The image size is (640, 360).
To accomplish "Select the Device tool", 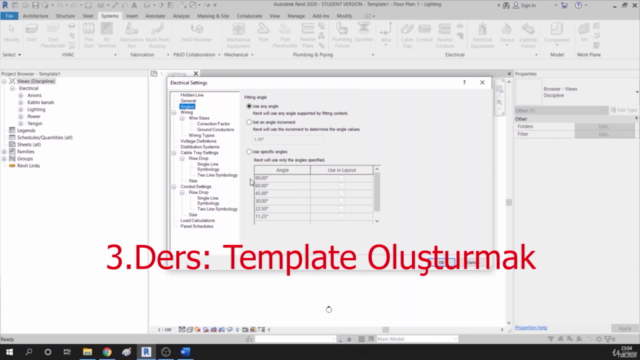I will tap(507, 35).
